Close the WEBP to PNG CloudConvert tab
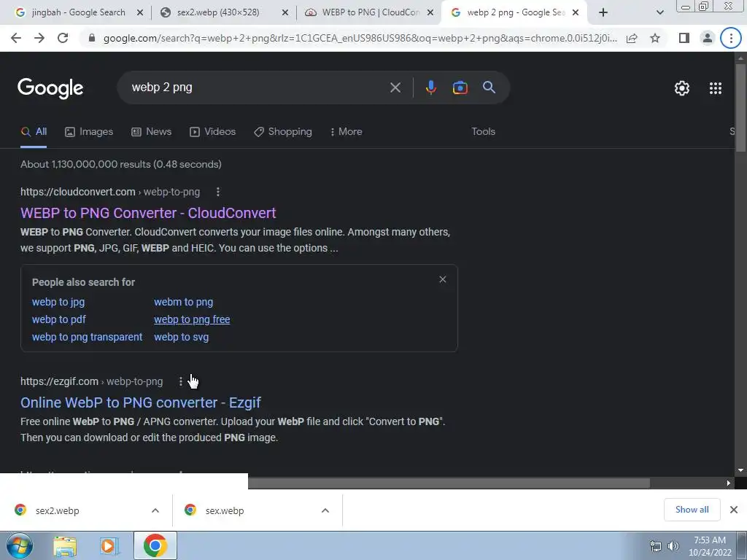Image resolution: width=747 pixels, height=560 pixels. [x=430, y=13]
